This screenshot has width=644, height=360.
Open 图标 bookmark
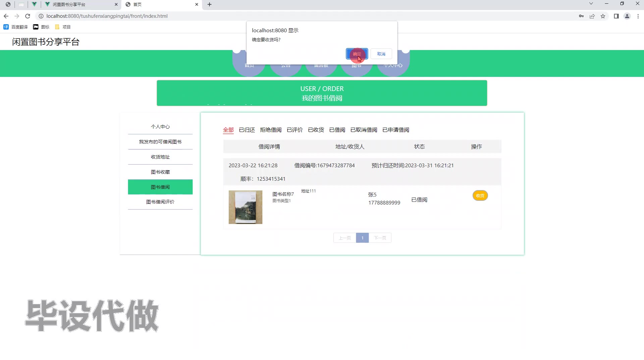click(41, 27)
